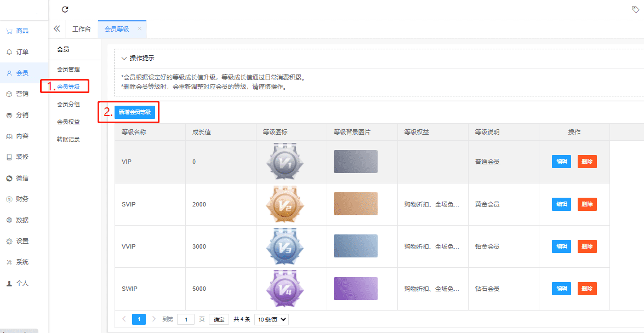The width and height of the screenshot is (644, 333).
Task: Click 删除 for the SWIP level
Action: tap(586, 289)
